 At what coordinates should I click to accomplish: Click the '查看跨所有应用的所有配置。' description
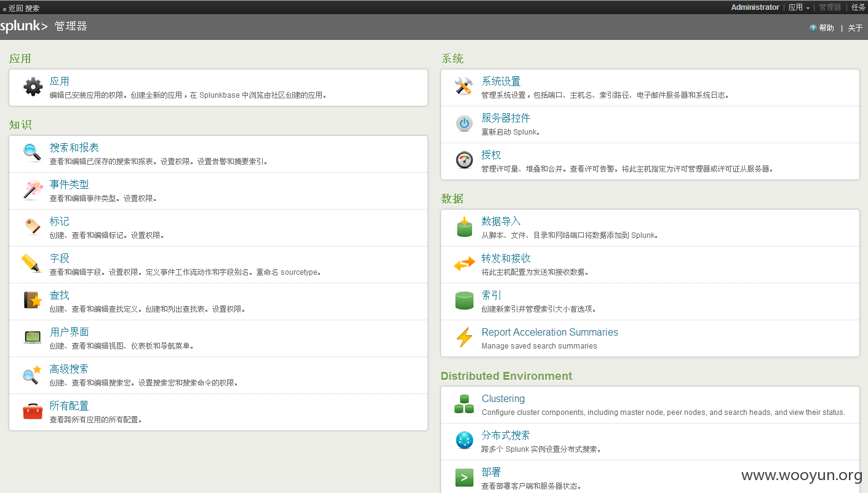point(96,420)
